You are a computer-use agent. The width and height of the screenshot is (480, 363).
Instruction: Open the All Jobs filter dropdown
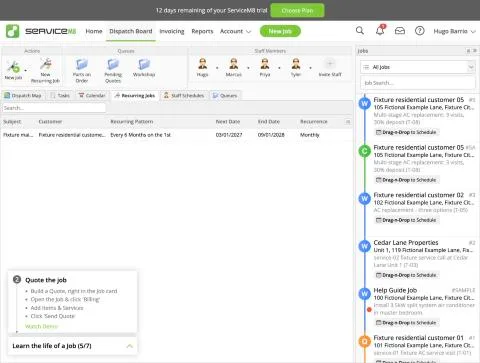418,67
